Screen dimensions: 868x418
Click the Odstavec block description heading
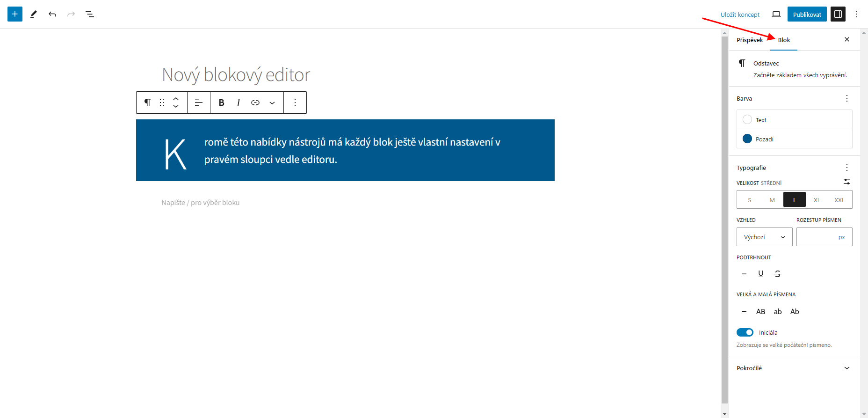[766, 63]
